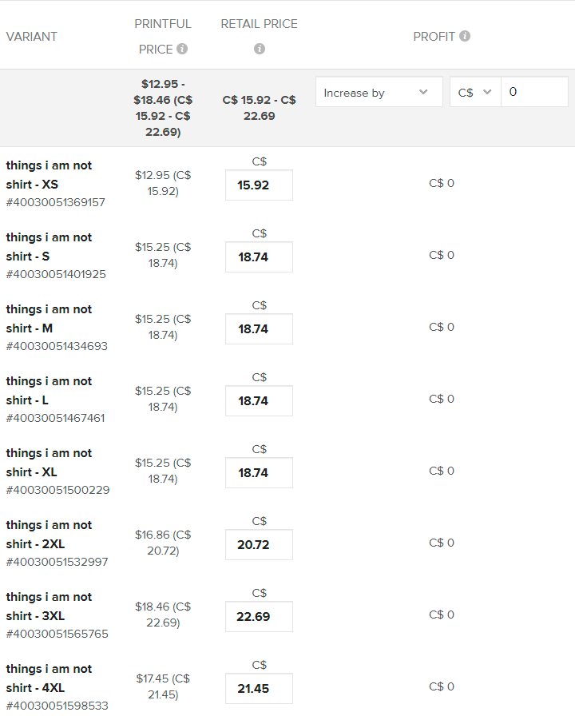Viewport: 575px width, 728px height.
Task: Open the 'Increase by' dropdown
Action: tap(379, 92)
